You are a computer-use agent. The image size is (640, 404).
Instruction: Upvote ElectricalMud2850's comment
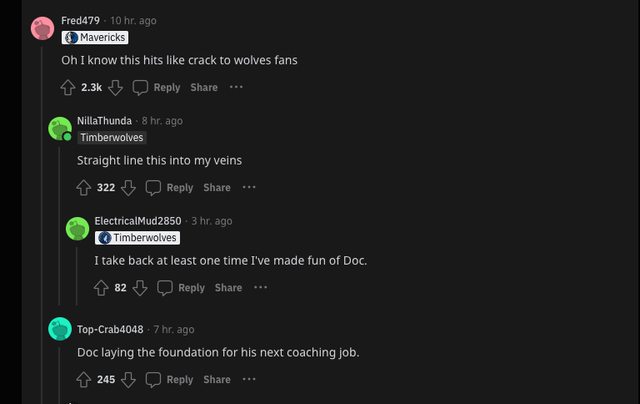101,288
